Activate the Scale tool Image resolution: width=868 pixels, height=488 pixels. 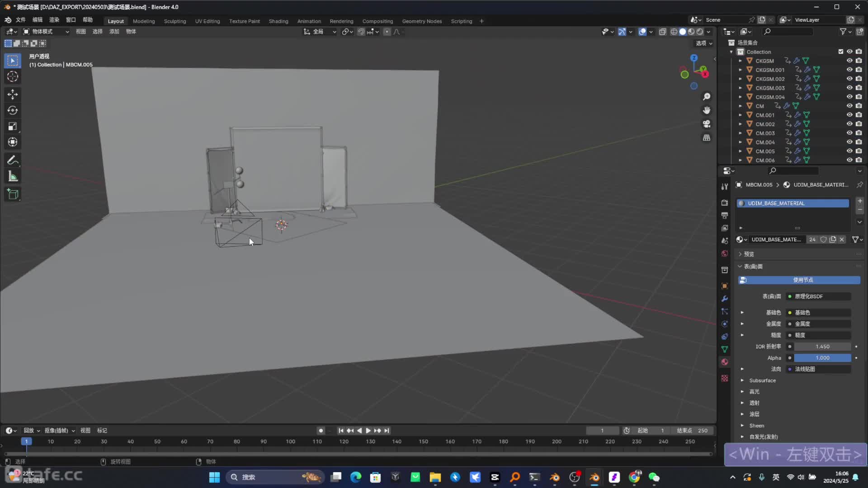pos(13,127)
